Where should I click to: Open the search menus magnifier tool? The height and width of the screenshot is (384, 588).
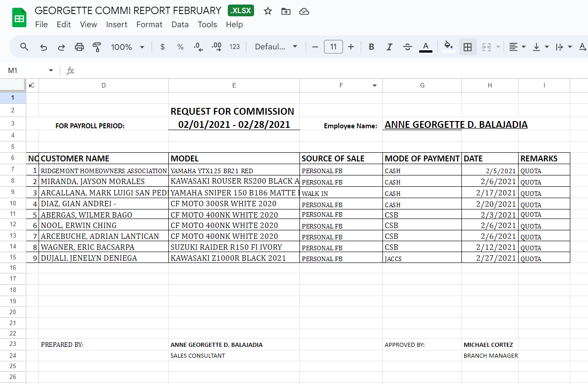[x=24, y=47]
